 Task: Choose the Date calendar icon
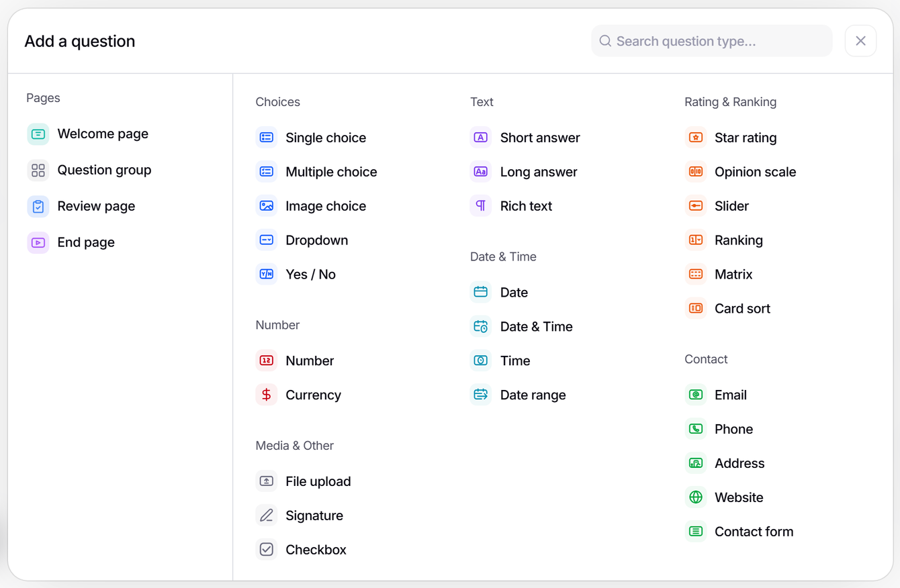[x=481, y=292]
